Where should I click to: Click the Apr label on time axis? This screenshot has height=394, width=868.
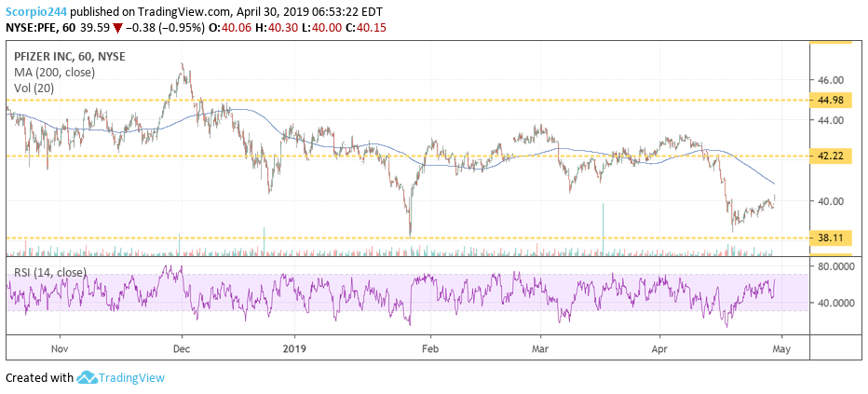660,350
